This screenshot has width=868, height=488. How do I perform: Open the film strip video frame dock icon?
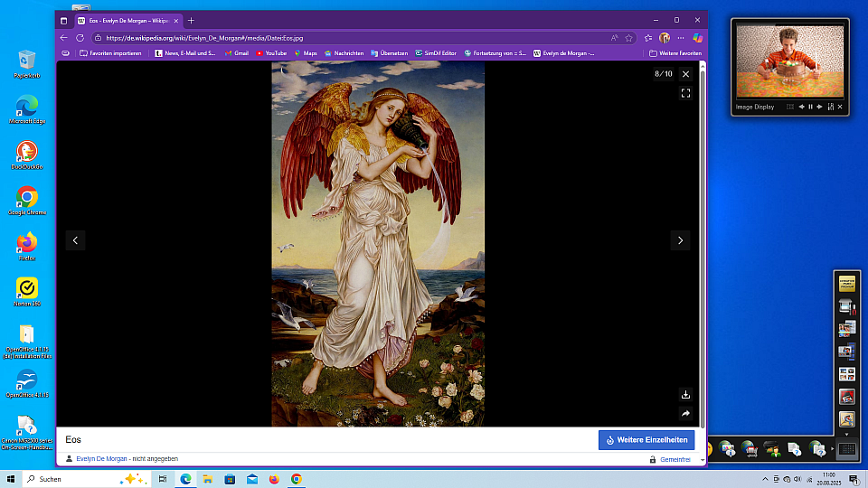[x=846, y=352]
